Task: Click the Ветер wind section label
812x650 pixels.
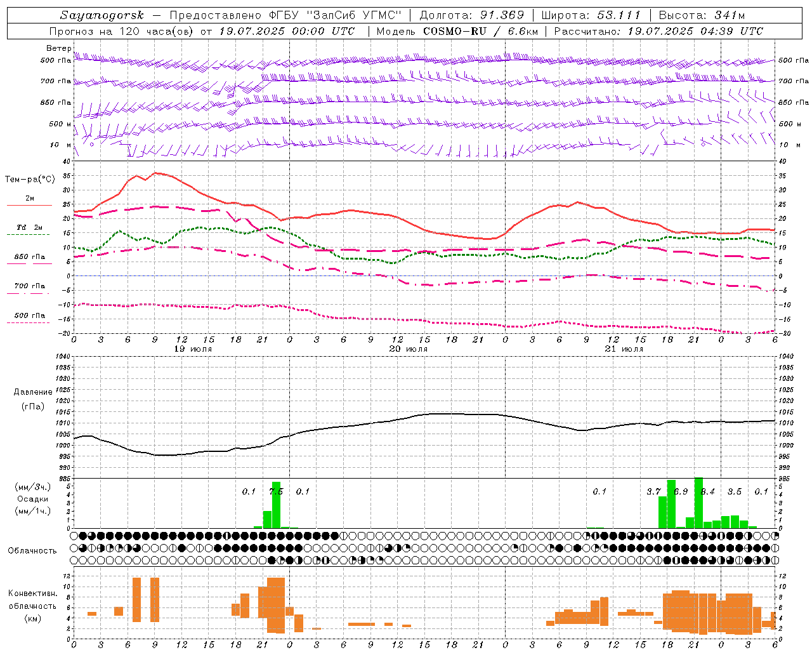Action: 58,48
